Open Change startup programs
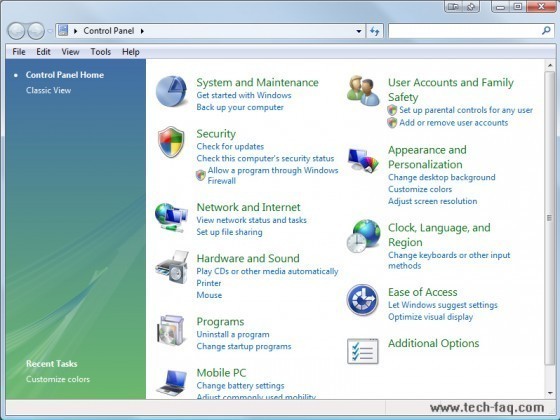Screen dimensions: 560x420 coord(244,346)
